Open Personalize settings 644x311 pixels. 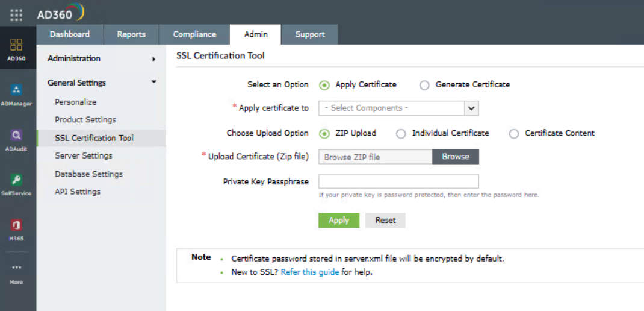(76, 102)
